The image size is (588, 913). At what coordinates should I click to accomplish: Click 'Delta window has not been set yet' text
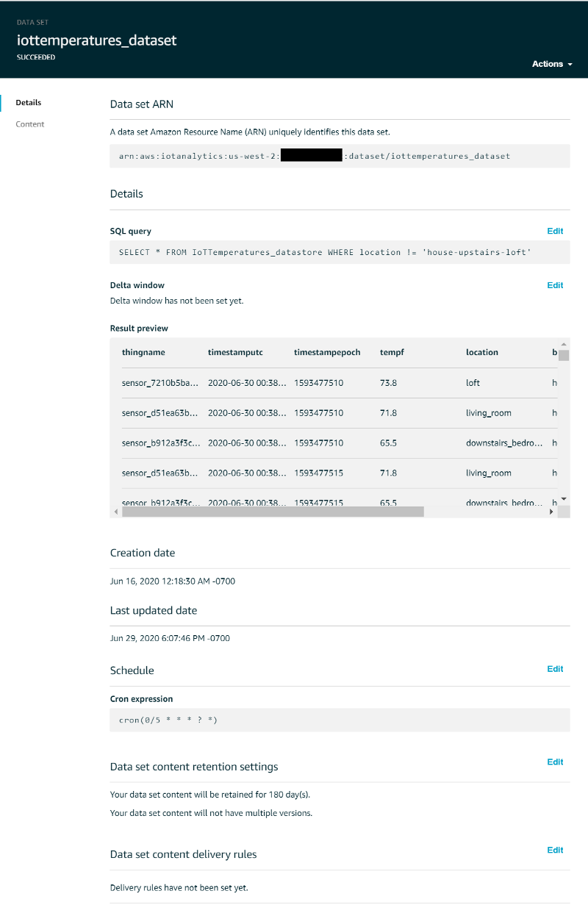click(176, 301)
